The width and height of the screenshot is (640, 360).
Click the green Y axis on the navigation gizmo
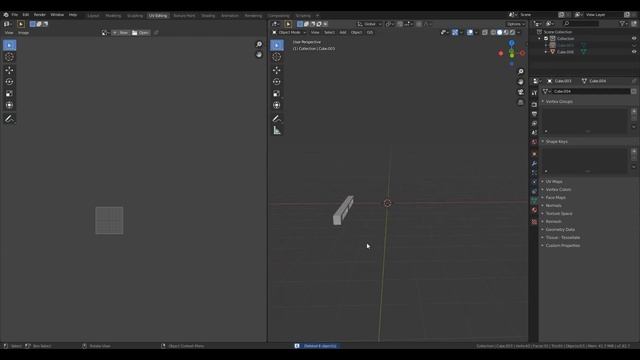tap(512, 56)
